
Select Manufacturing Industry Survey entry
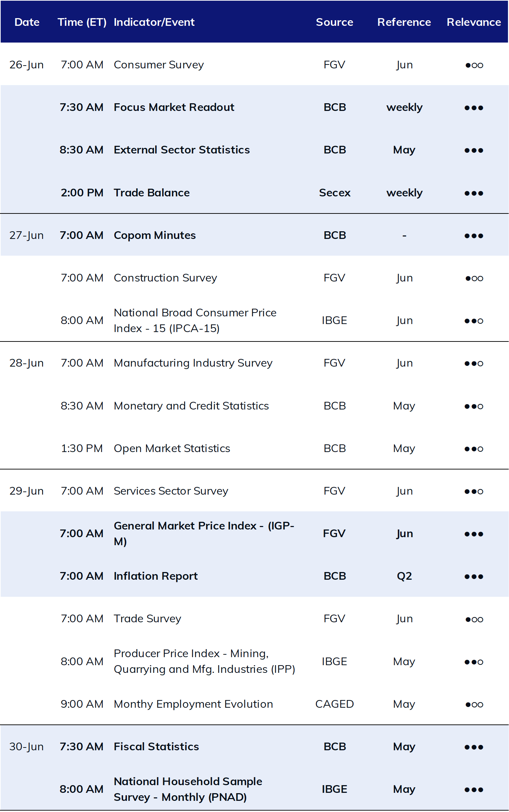click(193, 363)
